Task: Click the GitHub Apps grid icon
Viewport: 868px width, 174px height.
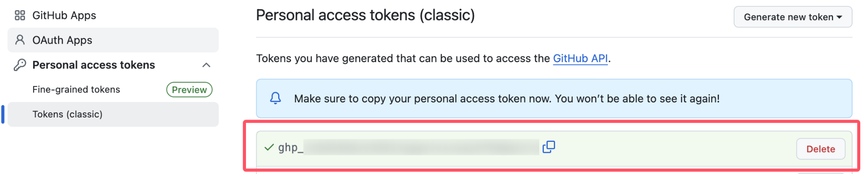Action: pyautogui.click(x=20, y=15)
